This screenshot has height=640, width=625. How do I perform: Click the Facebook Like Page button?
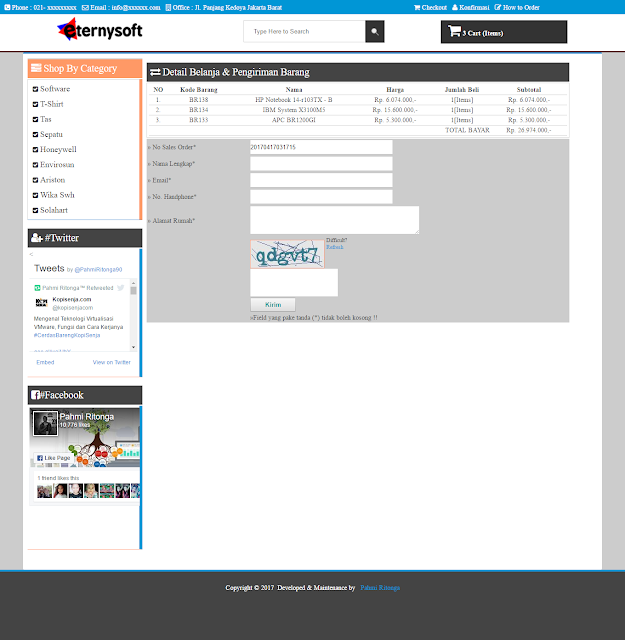coord(53,458)
